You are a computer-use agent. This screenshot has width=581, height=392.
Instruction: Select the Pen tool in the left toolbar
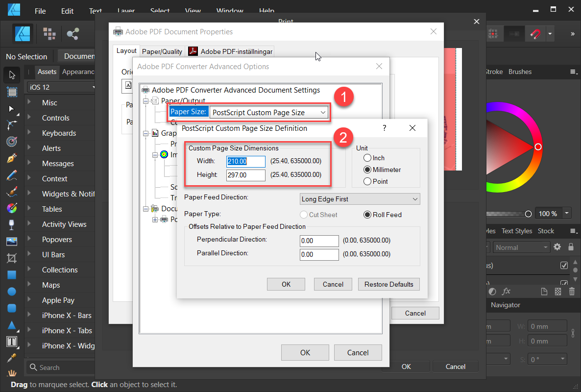coord(12,159)
